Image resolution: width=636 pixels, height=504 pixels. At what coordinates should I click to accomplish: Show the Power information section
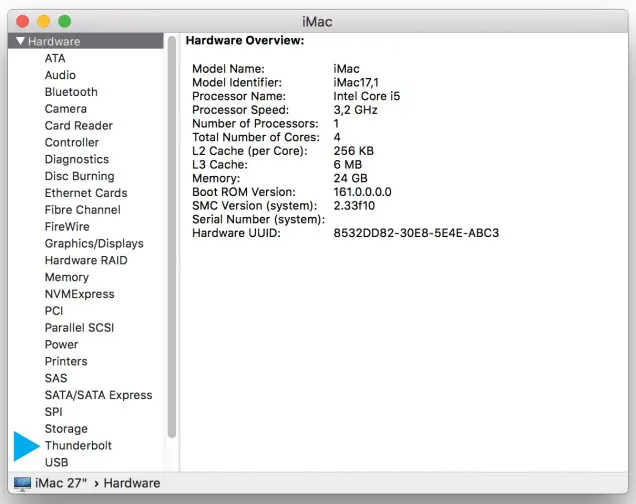point(61,344)
